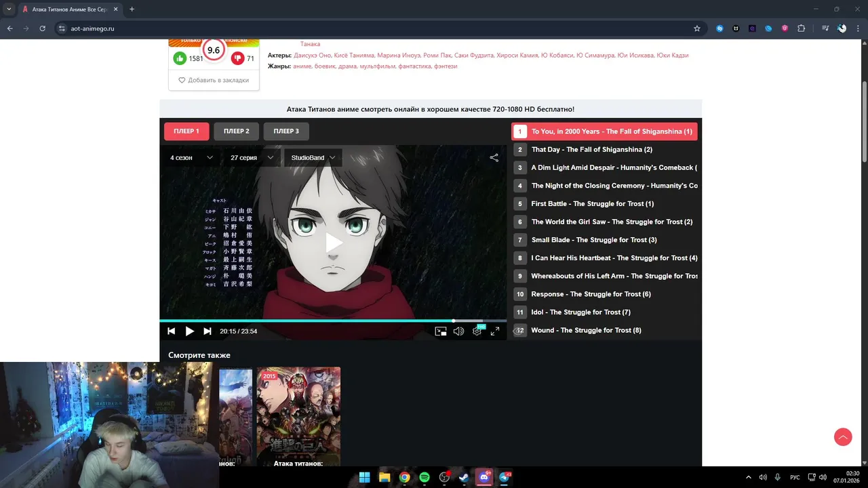Skip to previous episode in the player

click(x=172, y=331)
